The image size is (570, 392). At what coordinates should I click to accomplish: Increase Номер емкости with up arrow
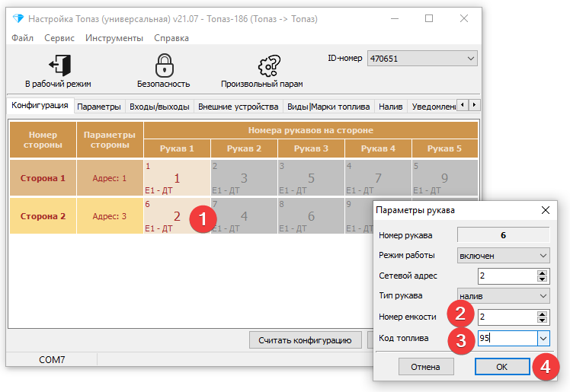tap(542, 314)
